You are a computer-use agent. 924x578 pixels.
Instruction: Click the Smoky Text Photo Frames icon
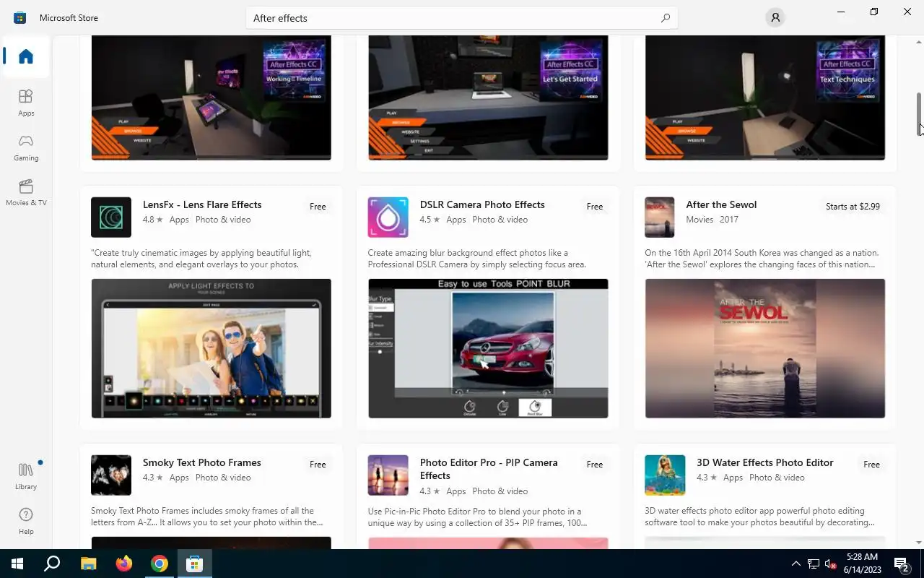click(111, 475)
